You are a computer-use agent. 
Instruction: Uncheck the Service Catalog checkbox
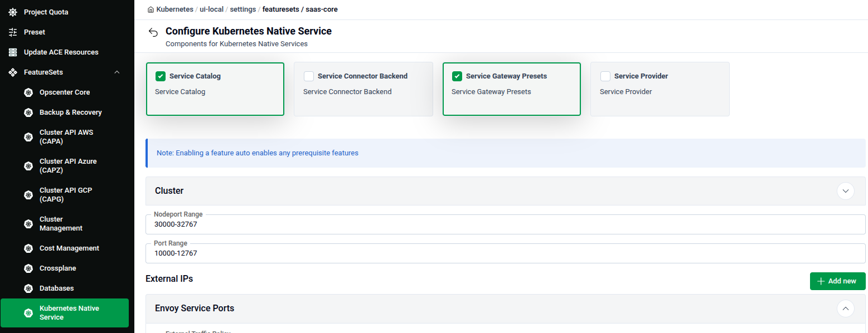tap(161, 76)
